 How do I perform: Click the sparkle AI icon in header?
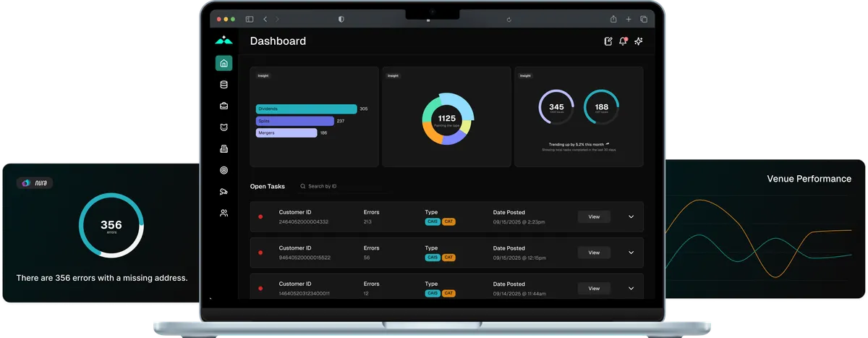click(x=638, y=41)
